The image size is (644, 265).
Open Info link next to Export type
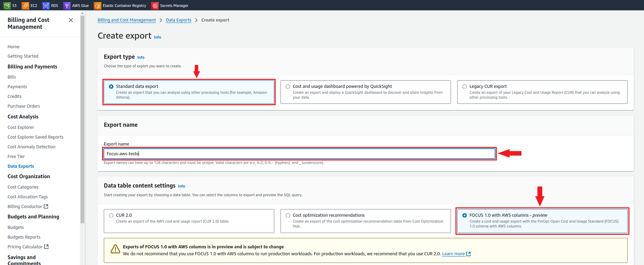coord(141,58)
